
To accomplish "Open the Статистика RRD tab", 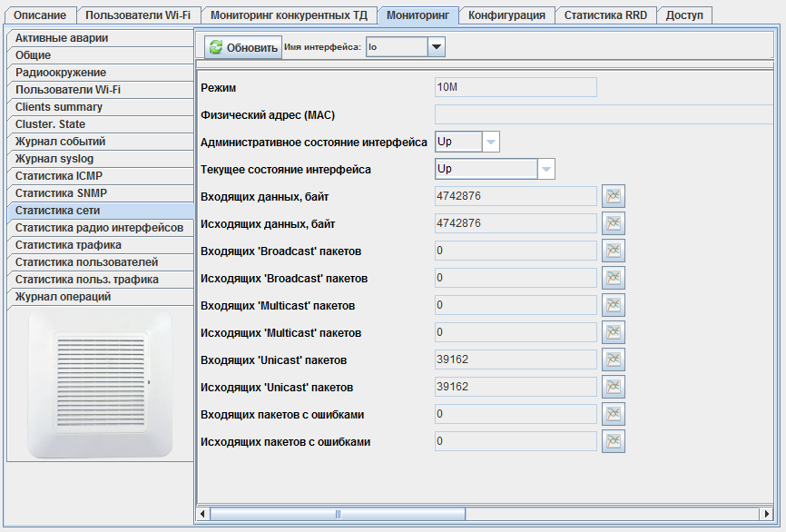I will coord(605,15).
